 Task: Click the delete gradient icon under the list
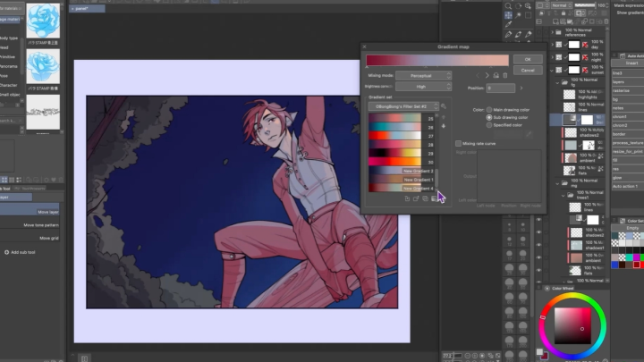point(433,198)
